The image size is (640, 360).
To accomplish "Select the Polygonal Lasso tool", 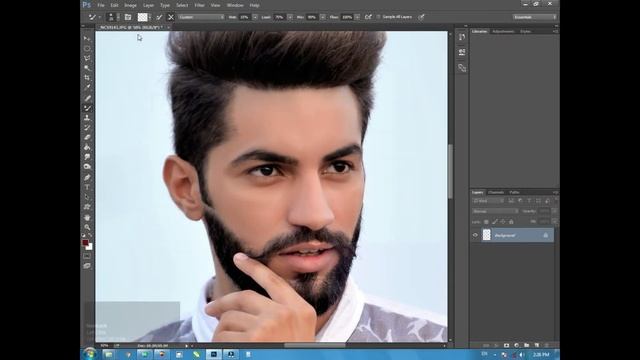I will (x=87, y=58).
